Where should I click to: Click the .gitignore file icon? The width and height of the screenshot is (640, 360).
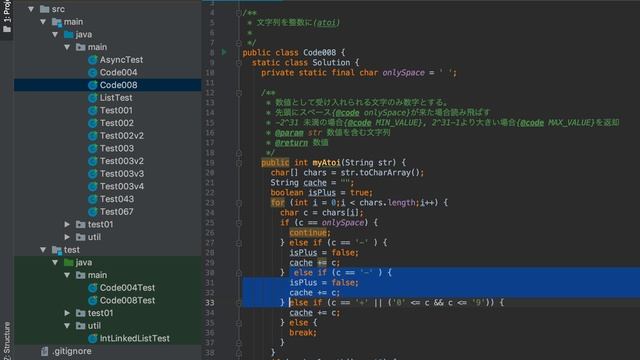[44, 351]
